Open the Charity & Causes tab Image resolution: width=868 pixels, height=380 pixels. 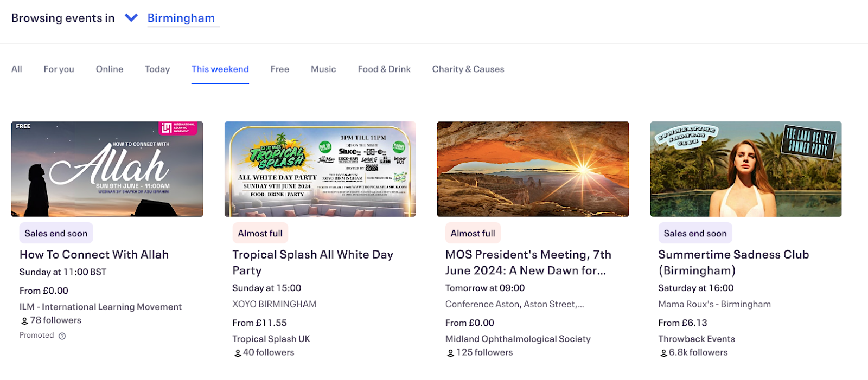[x=468, y=69]
